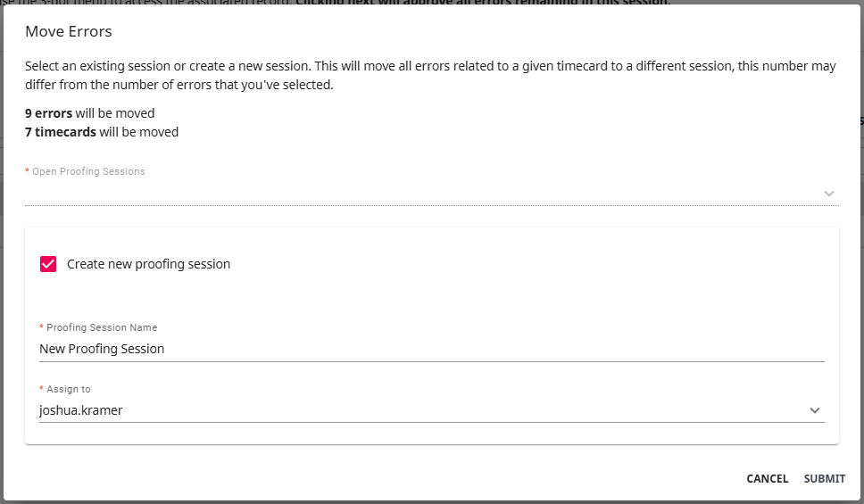
Task: Expand the Open Proofing Sessions chevron arrow
Action: (829, 194)
